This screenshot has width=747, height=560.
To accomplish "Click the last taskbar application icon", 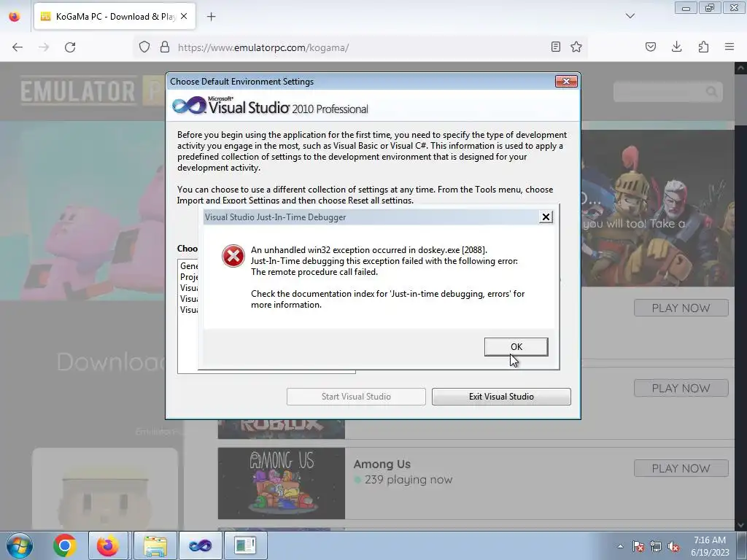I will pyautogui.click(x=245, y=545).
